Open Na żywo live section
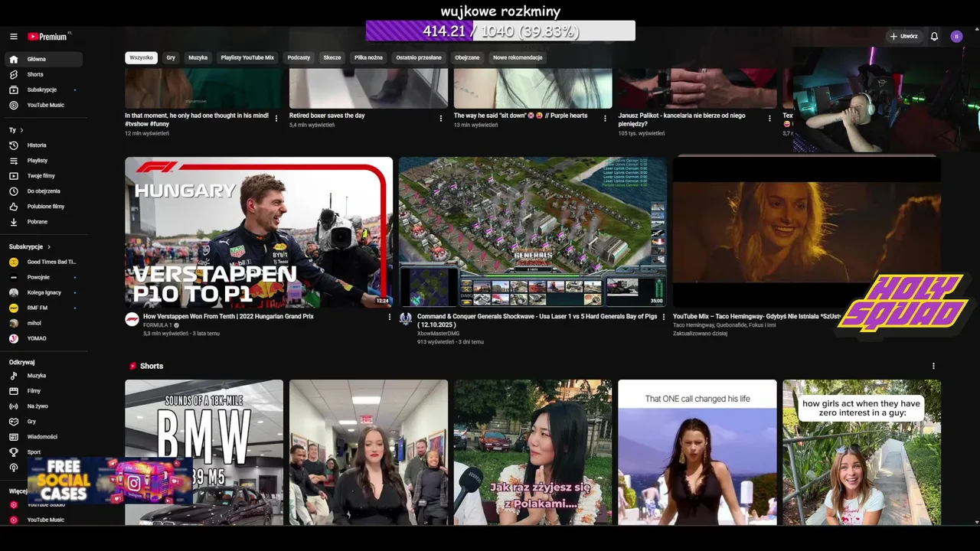Image resolution: width=980 pixels, height=551 pixels. pos(43,406)
